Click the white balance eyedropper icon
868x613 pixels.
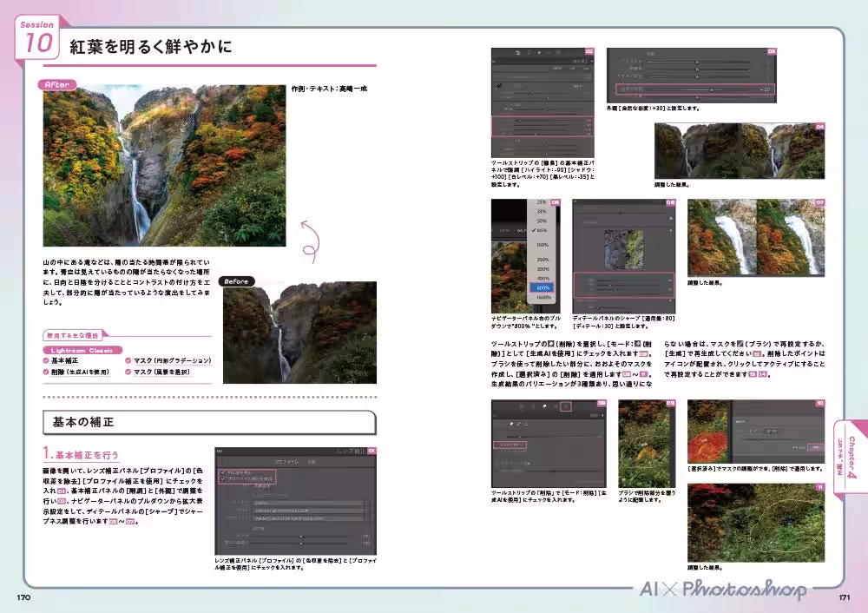click(497, 87)
